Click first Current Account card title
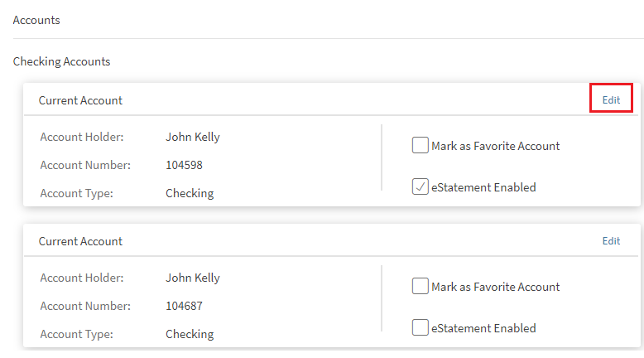 (80, 100)
